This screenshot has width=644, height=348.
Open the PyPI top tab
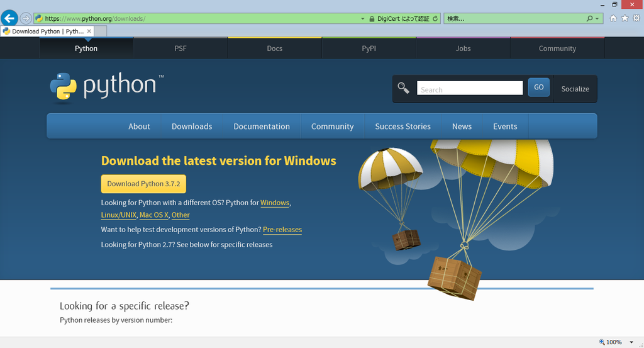[369, 48]
